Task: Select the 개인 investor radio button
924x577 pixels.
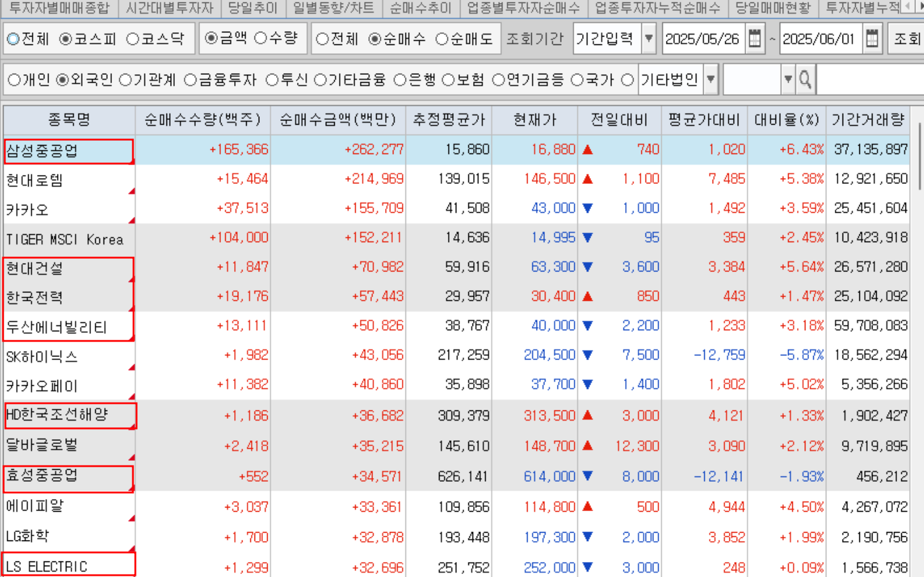Action: (14, 80)
